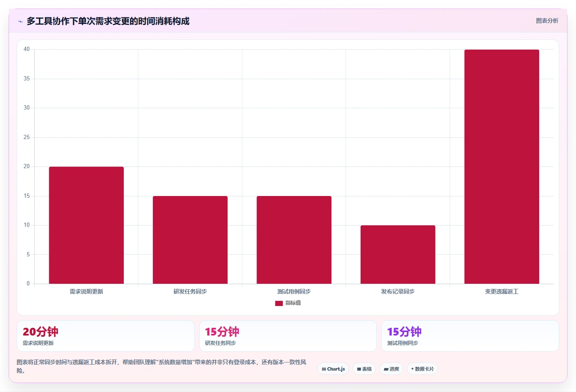Click the 图表分析 label in the header
Image resolution: width=576 pixels, height=392 pixels.
[547, 21]
